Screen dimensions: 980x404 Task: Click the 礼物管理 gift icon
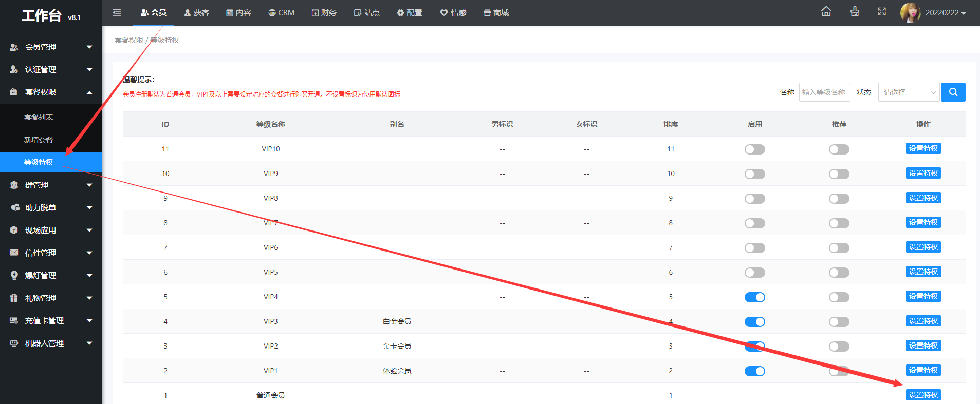[14, 298]
